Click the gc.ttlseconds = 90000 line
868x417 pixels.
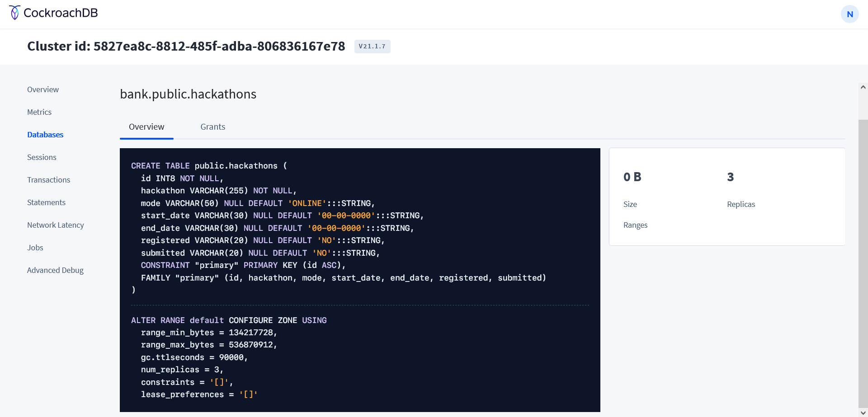pos(194,357)
